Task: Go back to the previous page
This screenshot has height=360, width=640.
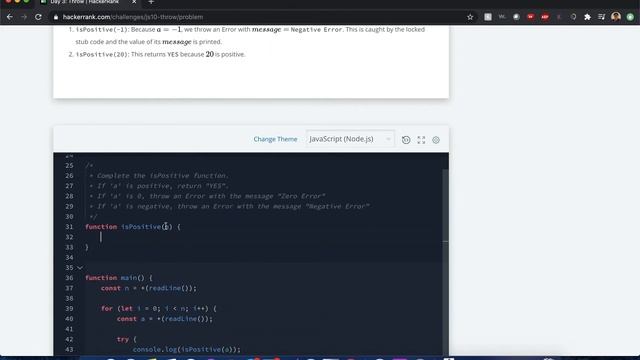Action: [9, 17]
